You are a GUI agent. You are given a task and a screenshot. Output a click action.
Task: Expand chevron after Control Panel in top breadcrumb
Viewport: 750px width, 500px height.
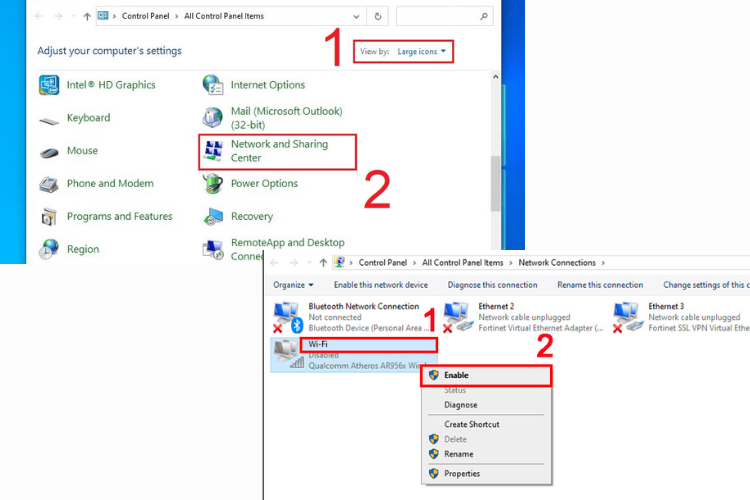(176, 16)
